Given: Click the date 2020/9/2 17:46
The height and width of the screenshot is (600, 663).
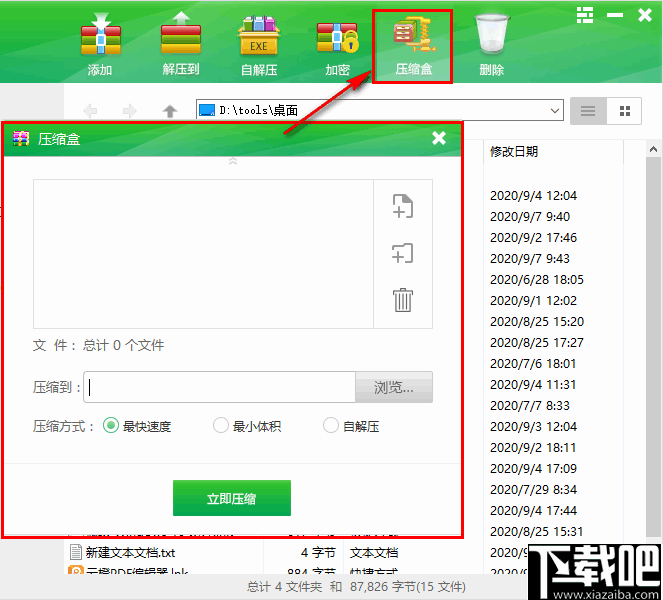Looking at the screenshot, I should coord(533,238).
